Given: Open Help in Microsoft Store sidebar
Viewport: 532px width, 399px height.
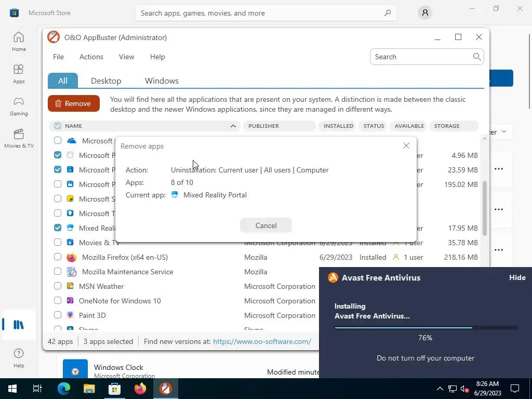Looking at the screenshot, I should (x=19, y=358).
